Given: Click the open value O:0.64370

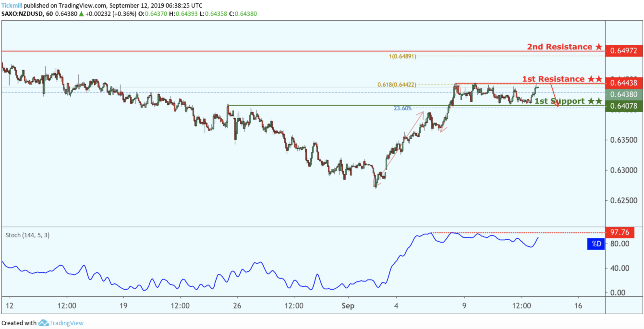Looking at the screenshot, I should [152, 13].
